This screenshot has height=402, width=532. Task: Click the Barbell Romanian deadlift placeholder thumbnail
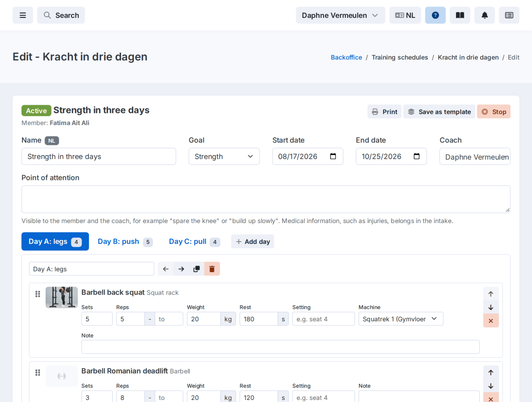(x=62, y=376)
